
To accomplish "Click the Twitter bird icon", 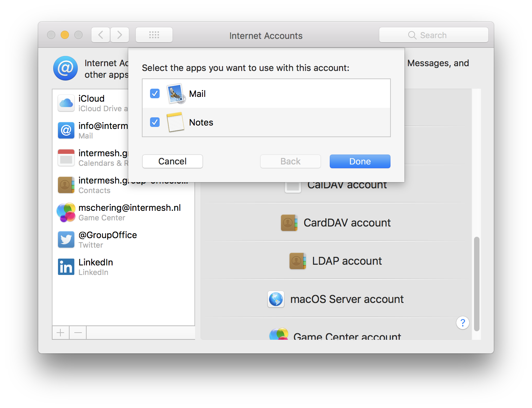I will pyautogui.click(x=66, y=239).
